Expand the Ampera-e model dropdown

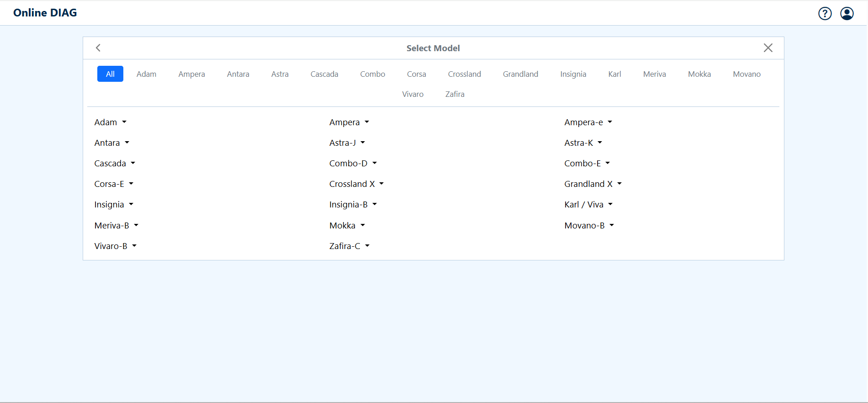tap(588, 122)
